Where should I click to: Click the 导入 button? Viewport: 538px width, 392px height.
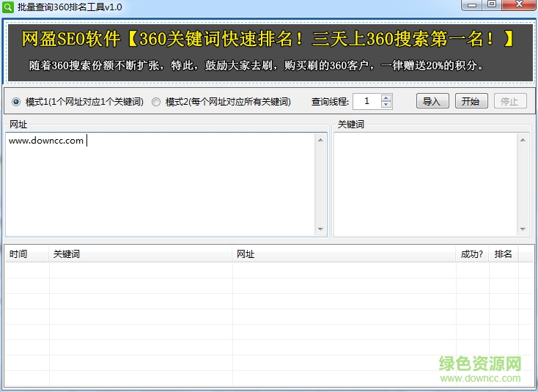coord(432,101)
